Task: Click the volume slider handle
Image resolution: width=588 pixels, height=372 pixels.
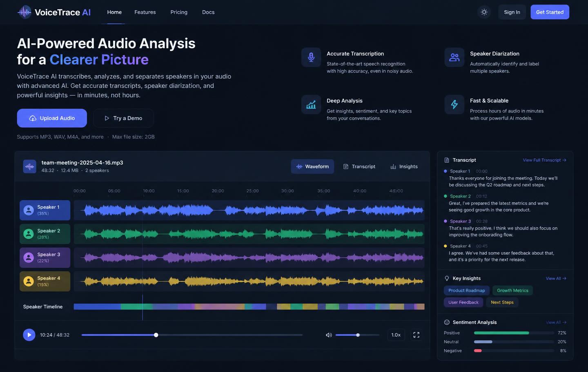Action: pos(358,335)
